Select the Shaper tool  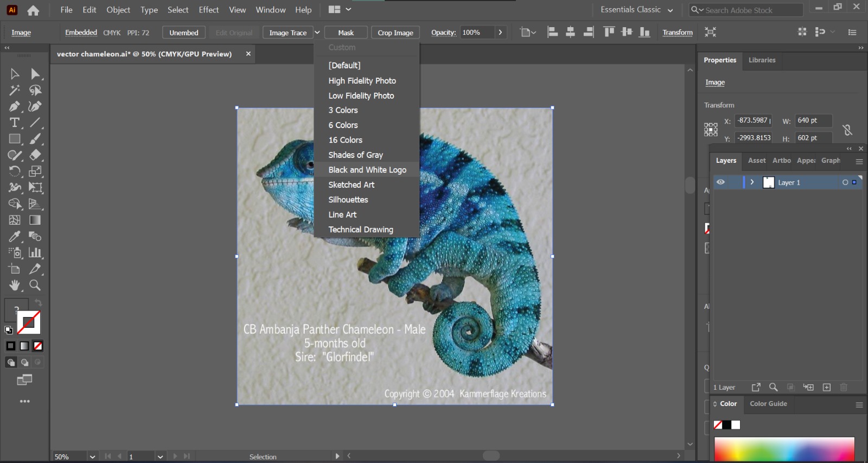pyautogui.click(x=15, y=155)
